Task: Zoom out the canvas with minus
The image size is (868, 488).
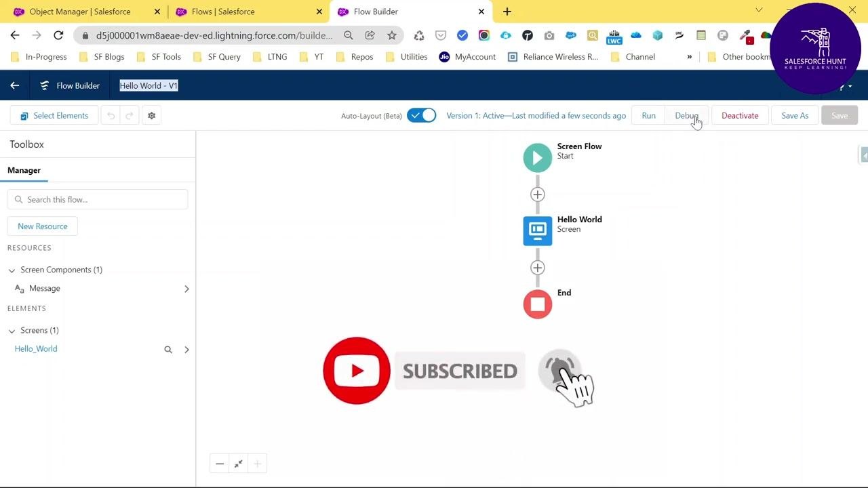Action: point(220,464)
